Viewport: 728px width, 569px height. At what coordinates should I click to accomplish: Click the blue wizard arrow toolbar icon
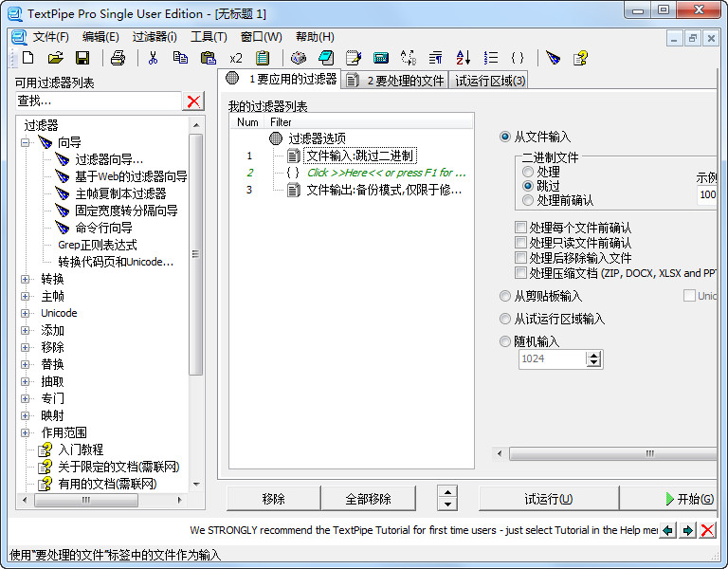[x=553, y=58]
